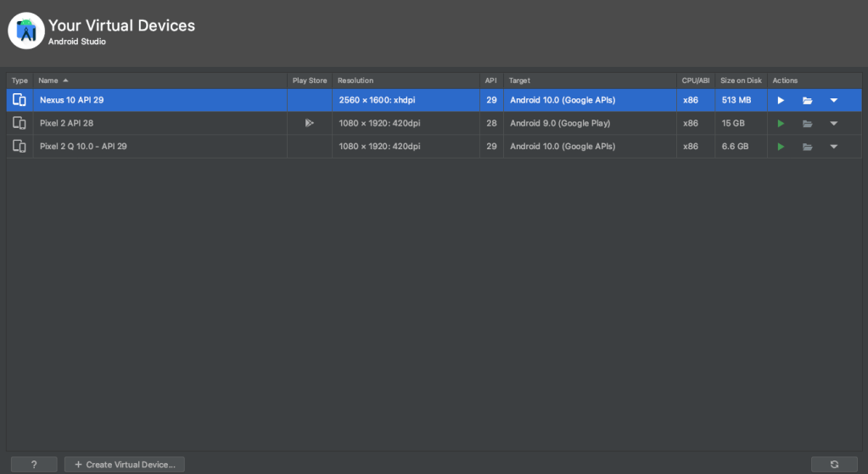Click the Android Studio logo
868x474 pixels.
[x=26, y=31]
